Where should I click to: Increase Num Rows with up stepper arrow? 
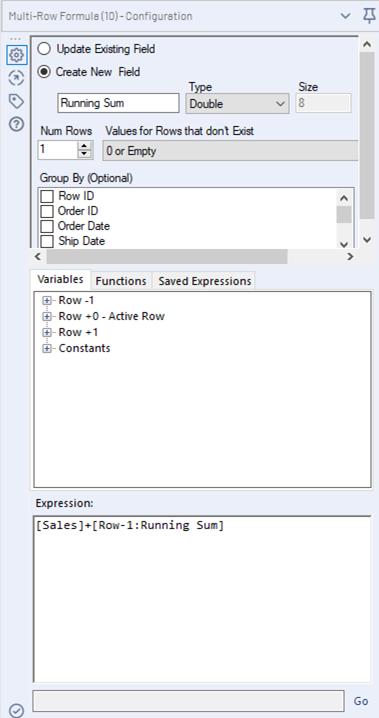(84, 146)
